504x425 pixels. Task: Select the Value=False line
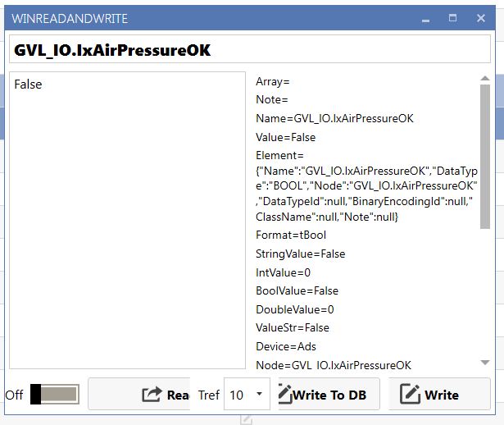click(x=286, y=137)
